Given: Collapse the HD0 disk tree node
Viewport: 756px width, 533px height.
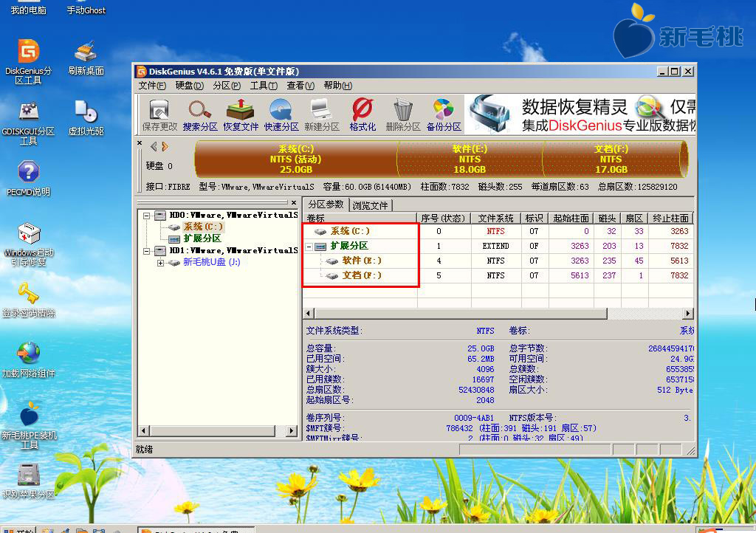Looking at the screenshot, I should [147, 216].
